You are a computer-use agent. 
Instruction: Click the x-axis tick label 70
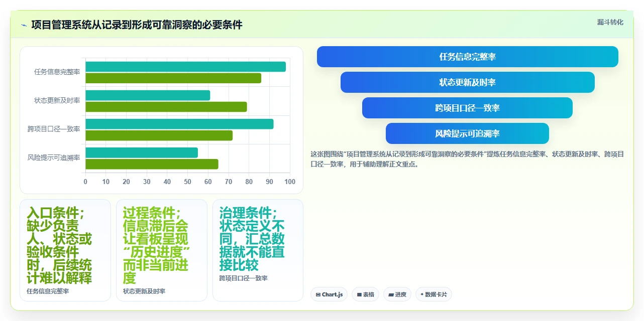click(x=229, y=182)
